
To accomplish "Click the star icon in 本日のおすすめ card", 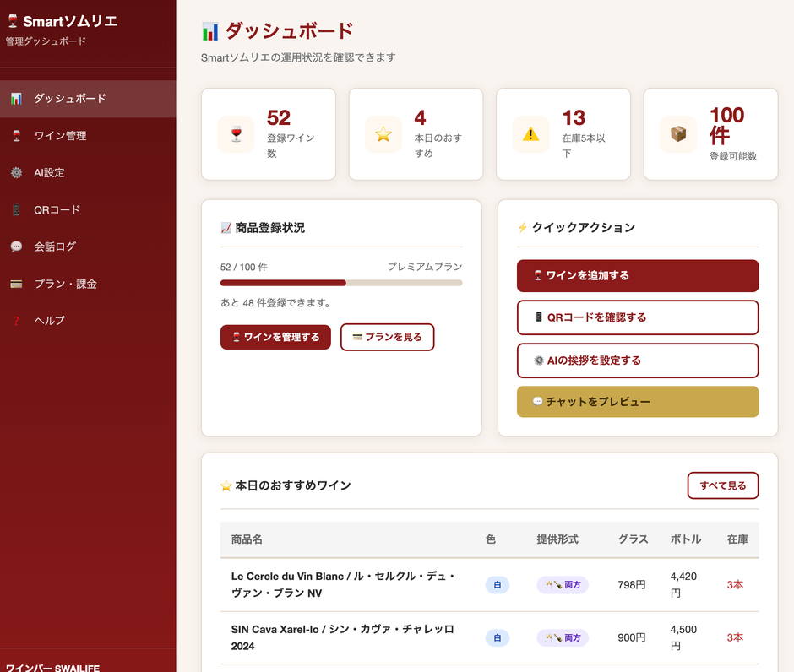I will click(x=383, y=134).
